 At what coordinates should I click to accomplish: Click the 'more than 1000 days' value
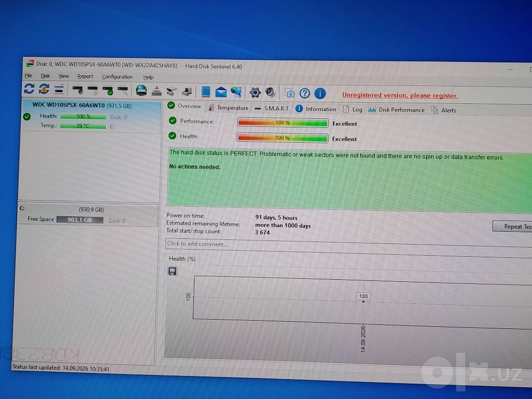point(283,225)
